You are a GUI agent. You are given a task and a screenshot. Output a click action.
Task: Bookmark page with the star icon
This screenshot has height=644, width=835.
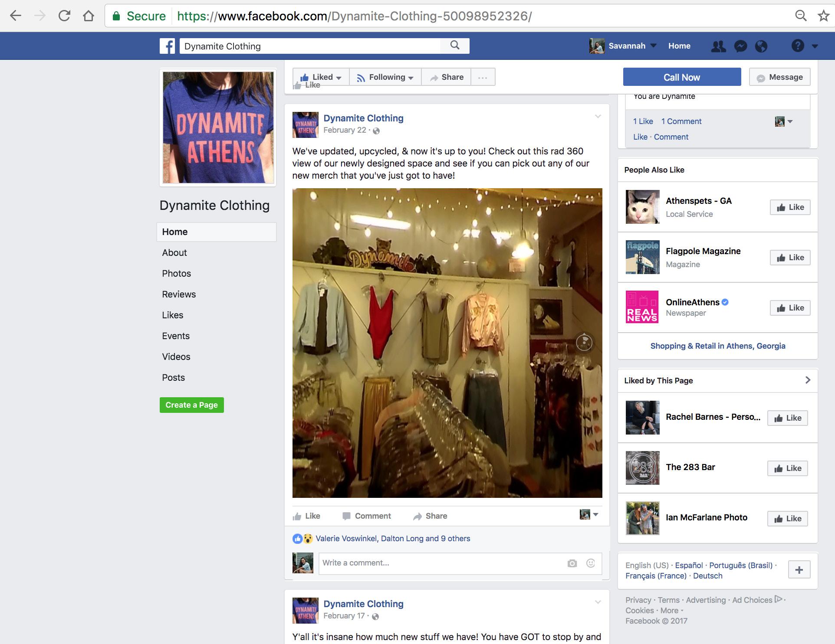[x=823, y=16]
